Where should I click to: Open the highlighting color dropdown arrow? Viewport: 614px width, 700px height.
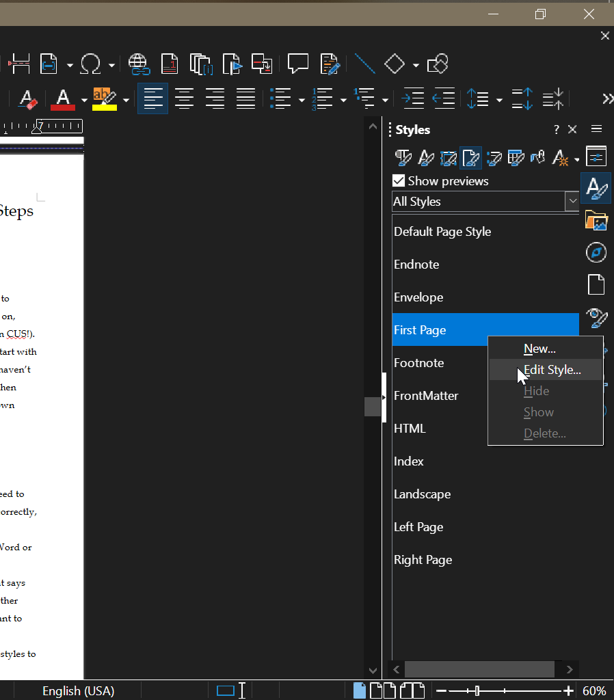(126, 100)
